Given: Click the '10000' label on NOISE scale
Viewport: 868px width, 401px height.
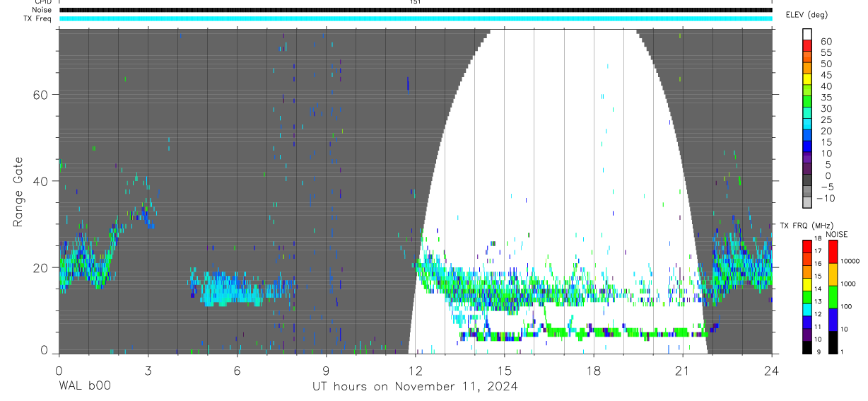Looking at the screenshot, I should (x=850, y=261).
